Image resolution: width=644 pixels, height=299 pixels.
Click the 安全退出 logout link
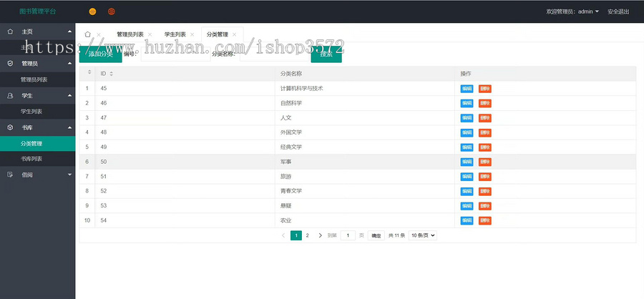click(618, 11)
